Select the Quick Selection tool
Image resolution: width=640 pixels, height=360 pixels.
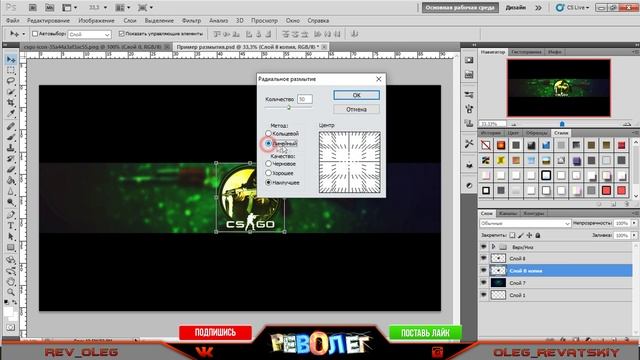pyautogui.click(x=11, y=92)
